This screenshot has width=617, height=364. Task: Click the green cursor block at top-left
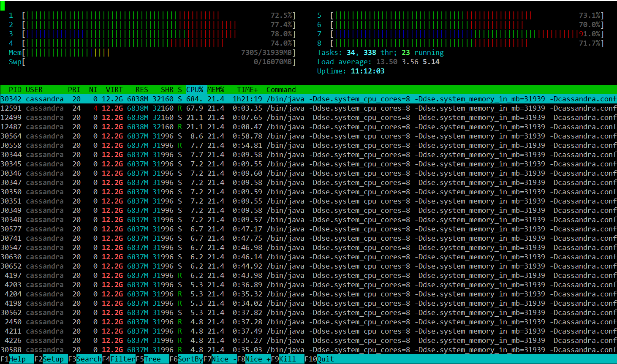(x=3, y=6)
